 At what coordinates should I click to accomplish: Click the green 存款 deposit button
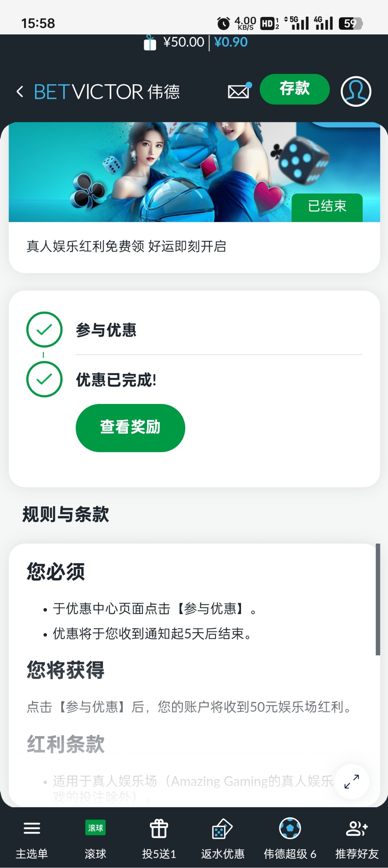(294, 89)
